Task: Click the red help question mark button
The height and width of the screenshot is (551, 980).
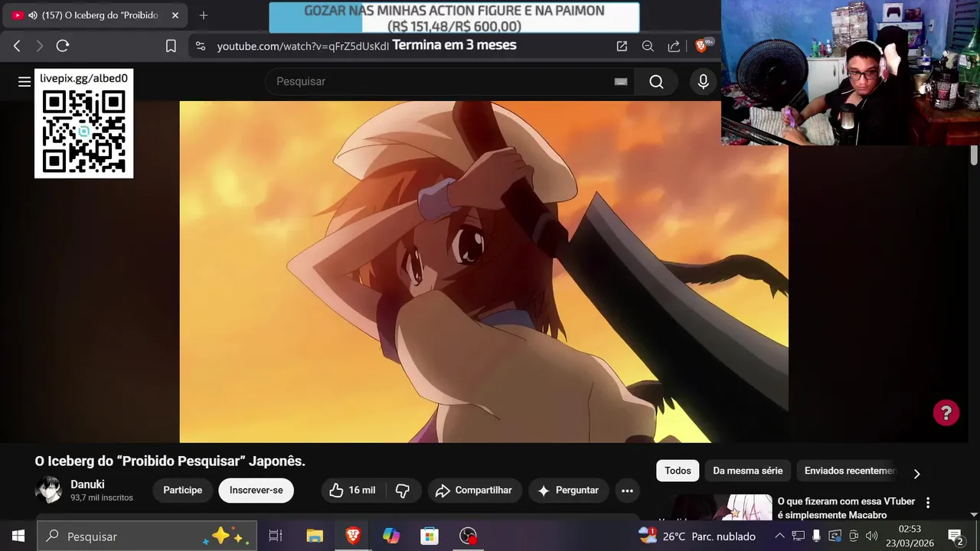Action: tap(946, 413)
